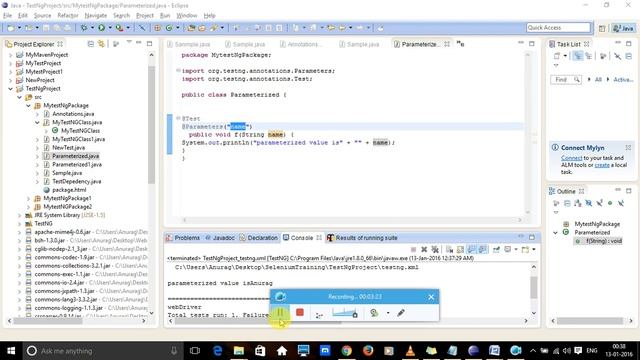The width and height of the screenshot is (640, 360).
Task: Open New Task dropdown in Task List
Action: point(565,56)
